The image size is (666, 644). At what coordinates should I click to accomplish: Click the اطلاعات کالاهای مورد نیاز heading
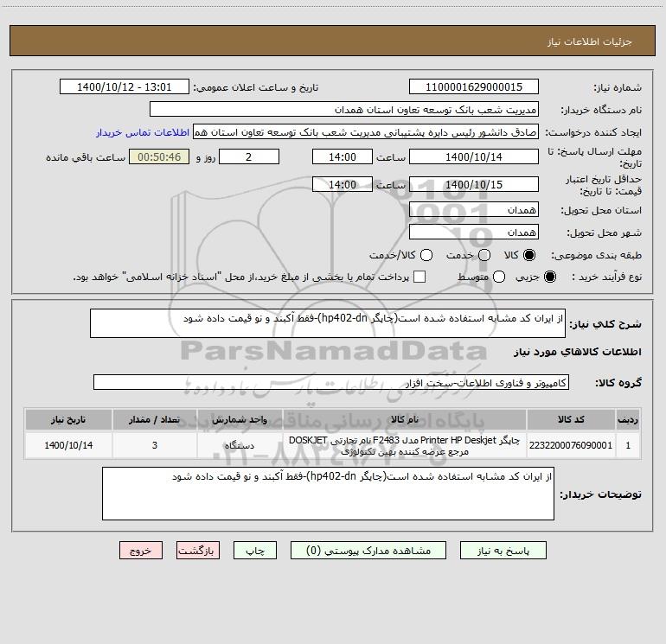[578, 352]
